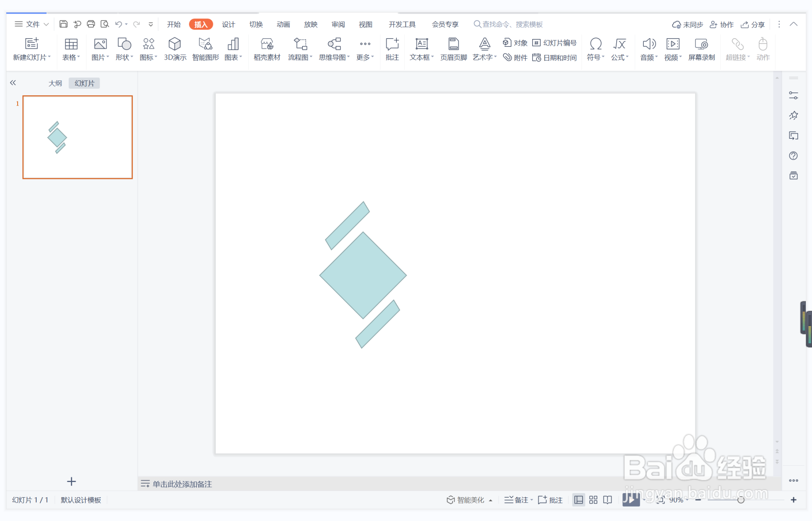Viewport: 812px width, 521px height.
Task: Insert 幻灯片编号 slide number
Action: (555, 43)
